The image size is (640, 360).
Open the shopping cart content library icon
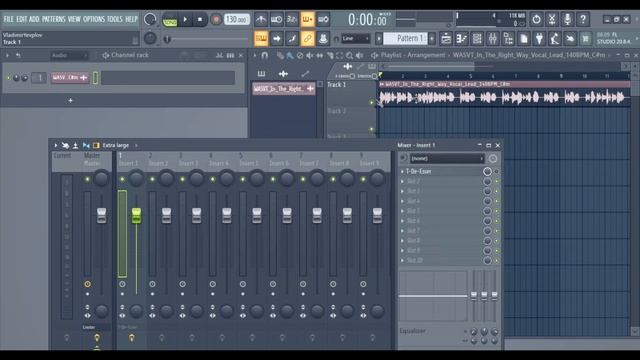(586, 39)
